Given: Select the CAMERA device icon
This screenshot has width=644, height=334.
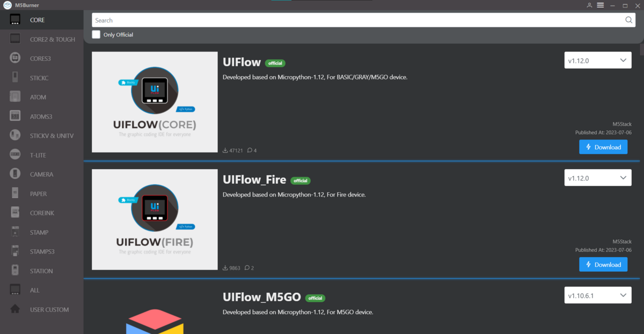Looking at the screenshot, I should click(15, 174).
